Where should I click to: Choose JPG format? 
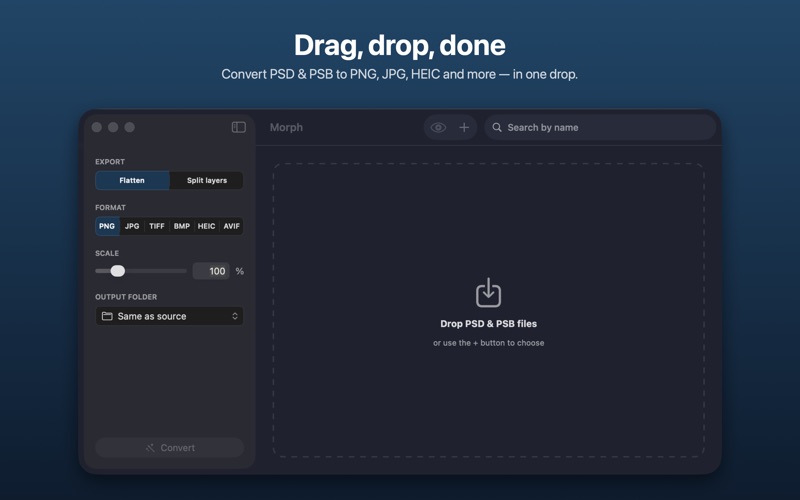coord(132,226)
